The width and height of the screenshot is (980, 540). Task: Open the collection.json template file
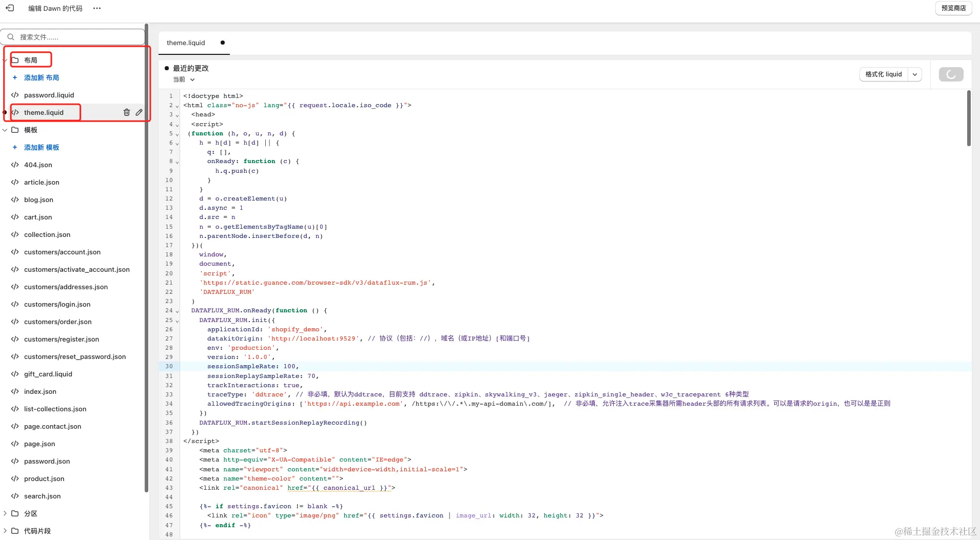[x=47, y=235]
